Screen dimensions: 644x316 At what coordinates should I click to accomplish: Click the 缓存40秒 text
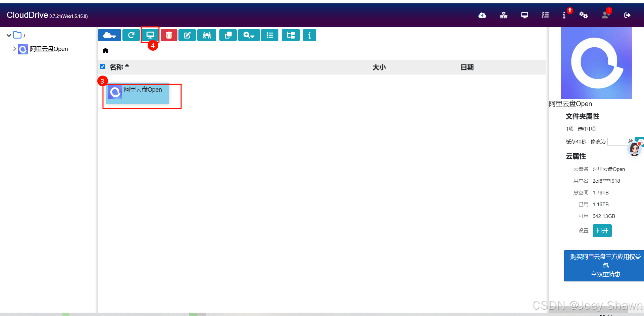pos(576,142)
